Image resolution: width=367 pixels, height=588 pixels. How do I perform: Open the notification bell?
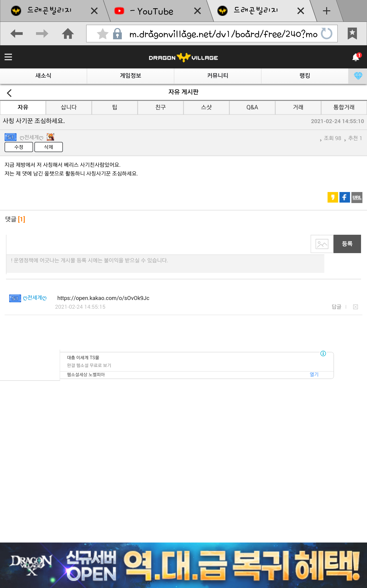pyautogui.click(x=356, y=57)
